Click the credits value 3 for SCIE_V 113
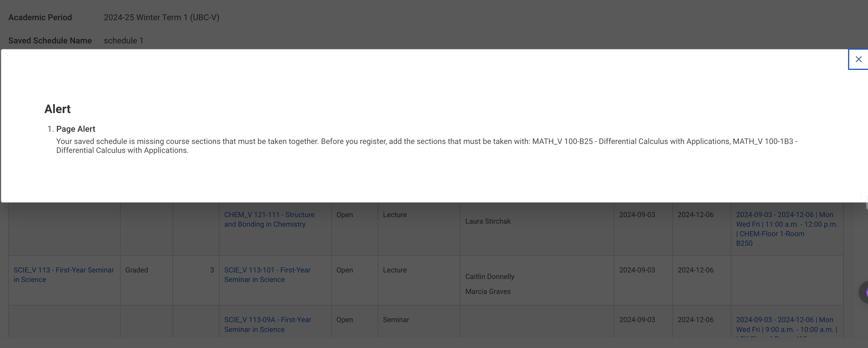Screen dimensions: 868x348 point(212,270)
